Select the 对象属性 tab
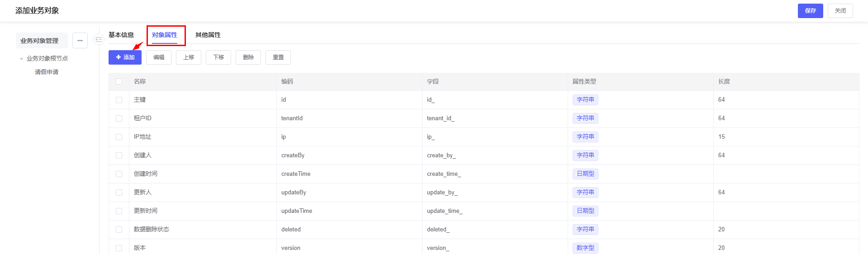This screenshot has width=868, height=254. (x=165, y=35)
